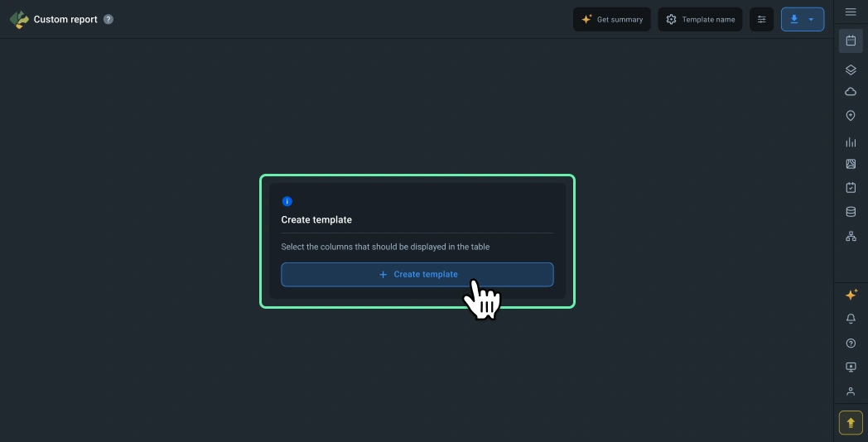Click the Template name button
Screen dimensions: 868x442
700,19
